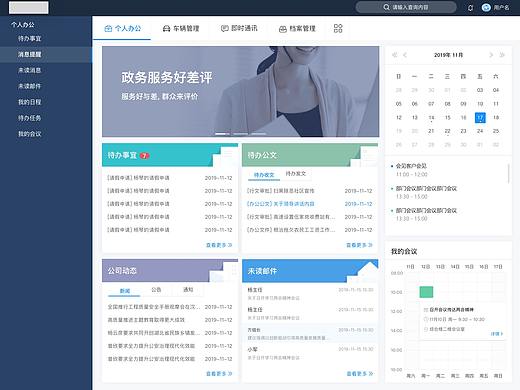Click the schedule list scrollbar
Screen dimensions: 520x390
tap(509, 173)
